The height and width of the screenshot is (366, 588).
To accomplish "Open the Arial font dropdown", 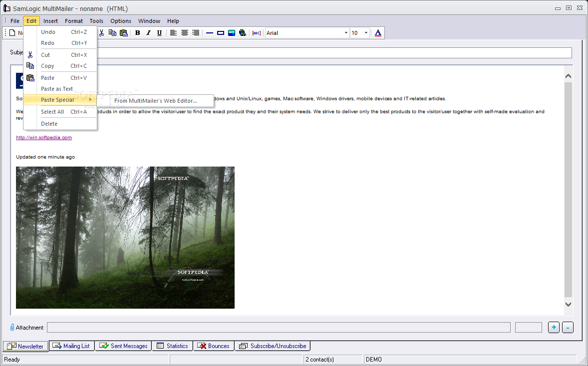I will pyautogui.click(x=346, y=33).
